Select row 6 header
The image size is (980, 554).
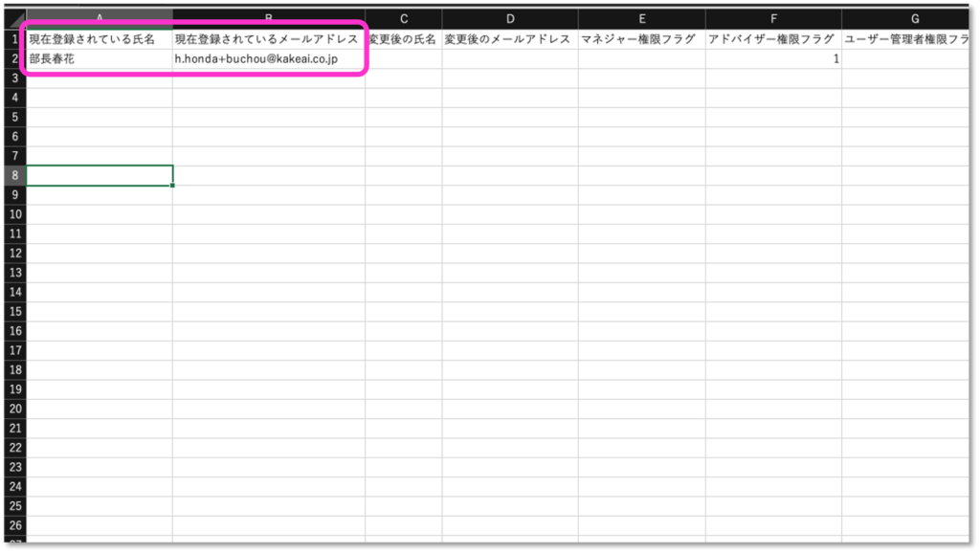15,136
